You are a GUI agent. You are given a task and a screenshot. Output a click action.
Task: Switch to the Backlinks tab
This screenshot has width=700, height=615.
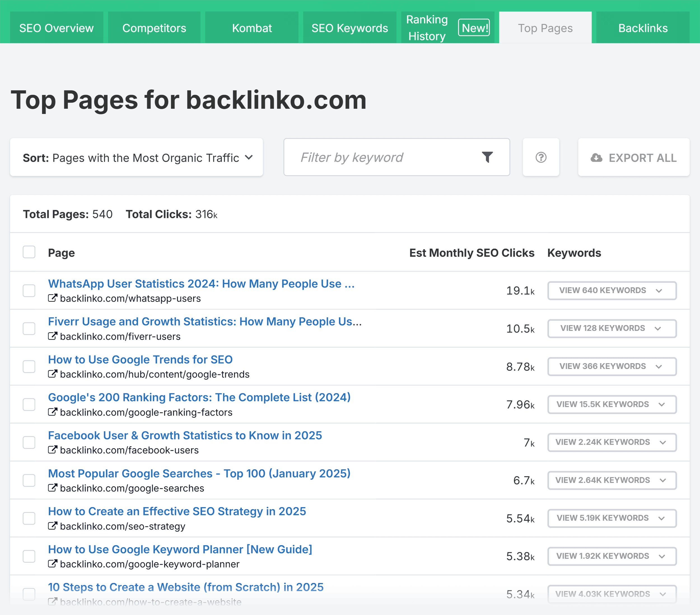pyautogui.click(x=643, y=28)
